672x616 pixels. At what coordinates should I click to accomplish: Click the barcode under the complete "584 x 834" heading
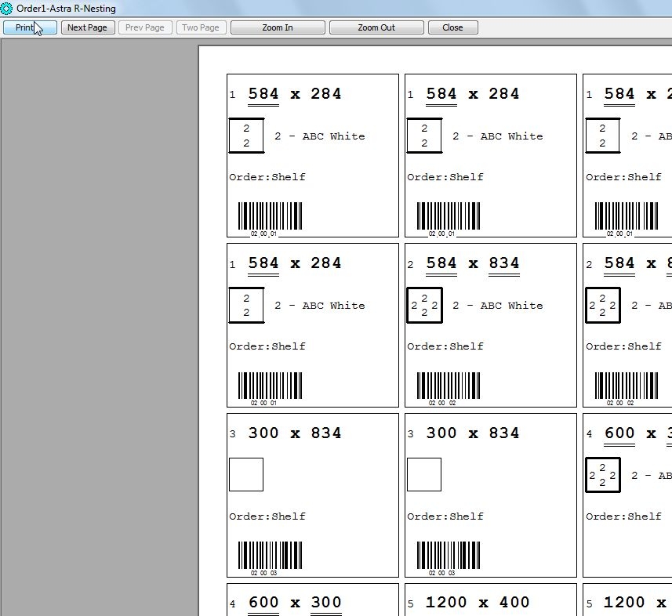[449, 386]
